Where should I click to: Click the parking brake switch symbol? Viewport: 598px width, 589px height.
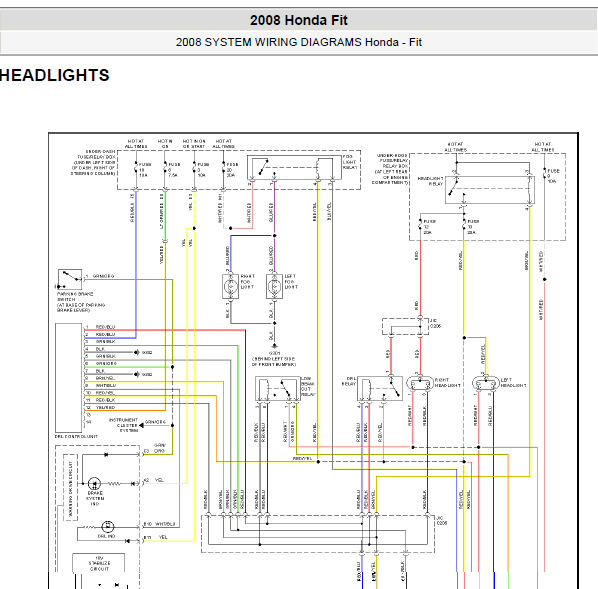coord(70,279)
